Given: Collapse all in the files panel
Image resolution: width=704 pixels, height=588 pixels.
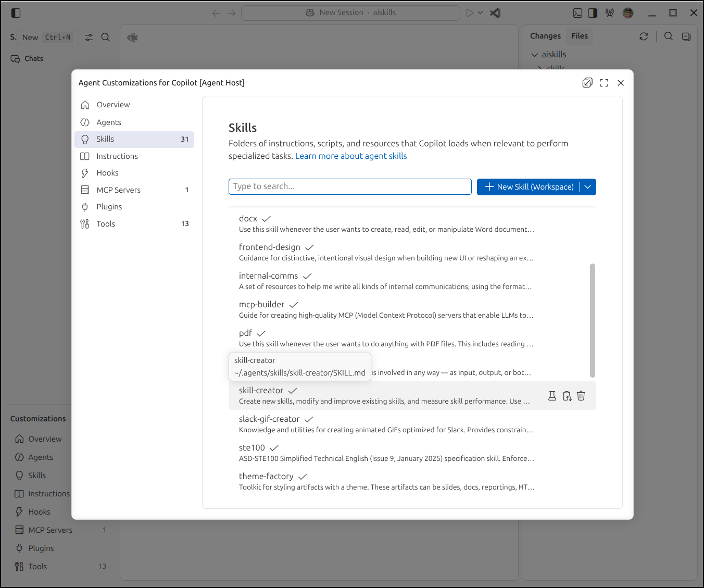Looking at the screenshot, I should pyautogui.click(x=686, y=36).
